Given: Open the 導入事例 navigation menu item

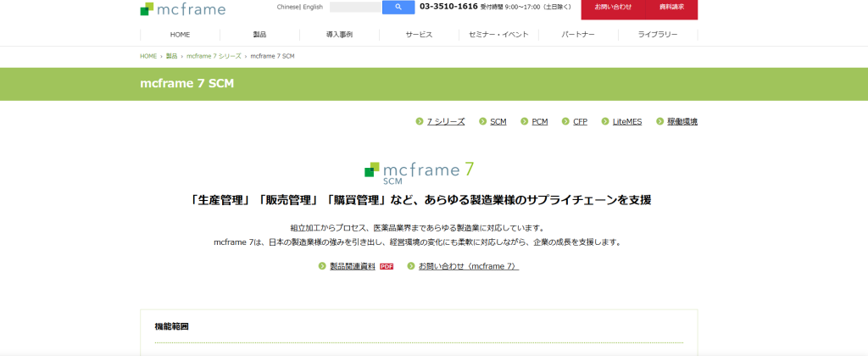Looking at the screenshot, I should coord(339,34).
